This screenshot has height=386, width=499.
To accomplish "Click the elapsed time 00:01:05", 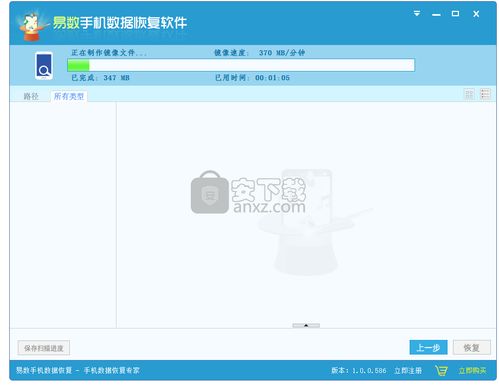I will tap(272, 78).
